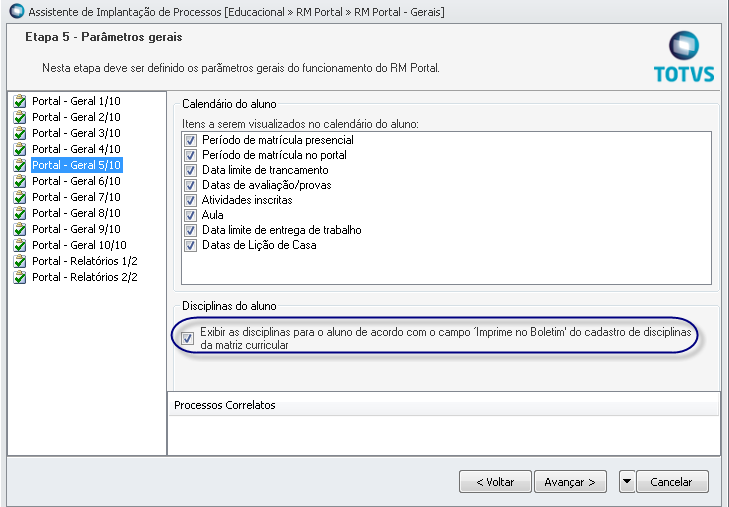Open Portal - Geral 7/10 step
Image resolution: width=729 pixels, height=507 pixels.
pyautogui.click(x=76, y=198)
